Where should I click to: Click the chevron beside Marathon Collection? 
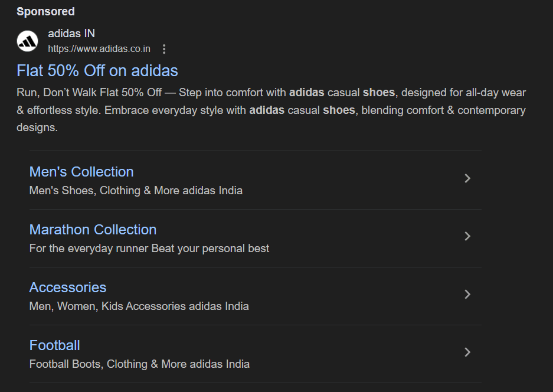(x=467, y=236)
